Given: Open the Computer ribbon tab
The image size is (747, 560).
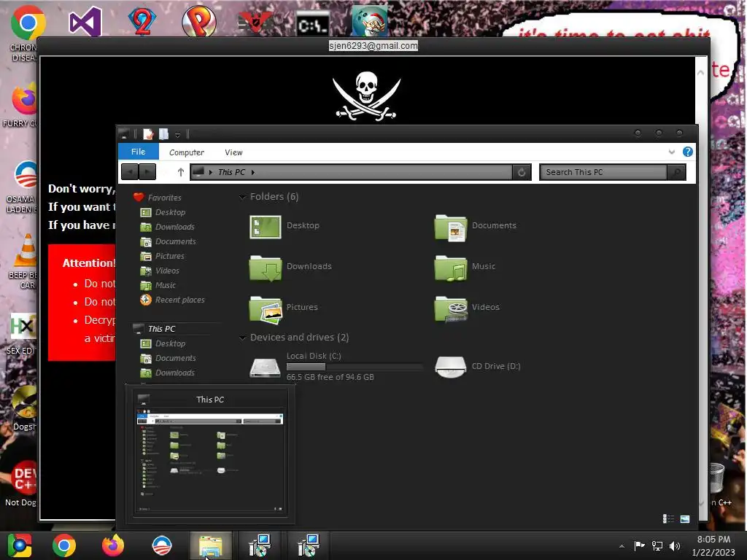Looking at the screenshot, I should pos(186,152).
